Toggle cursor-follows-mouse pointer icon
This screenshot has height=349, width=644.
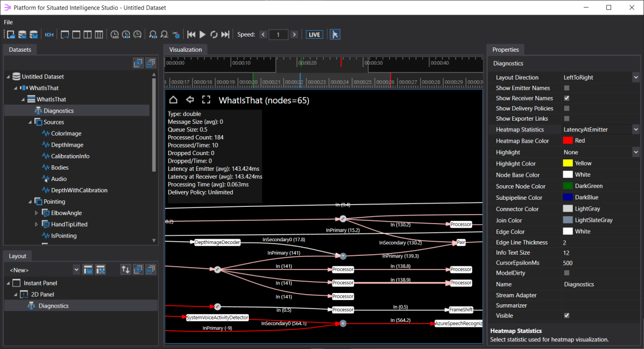(335, 34)
